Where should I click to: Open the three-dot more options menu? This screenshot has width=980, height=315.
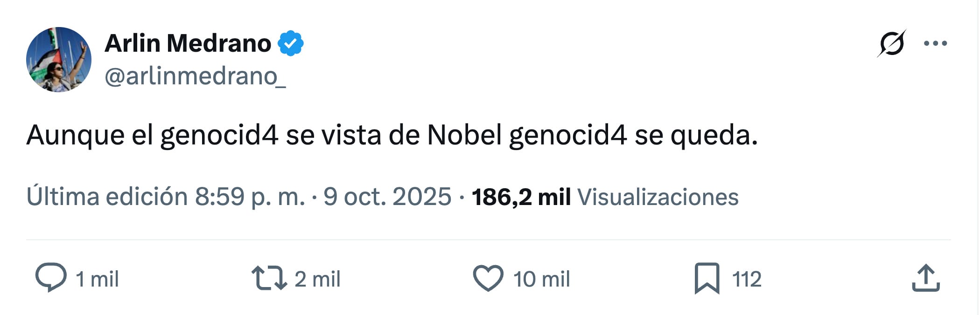coord(935,44)
